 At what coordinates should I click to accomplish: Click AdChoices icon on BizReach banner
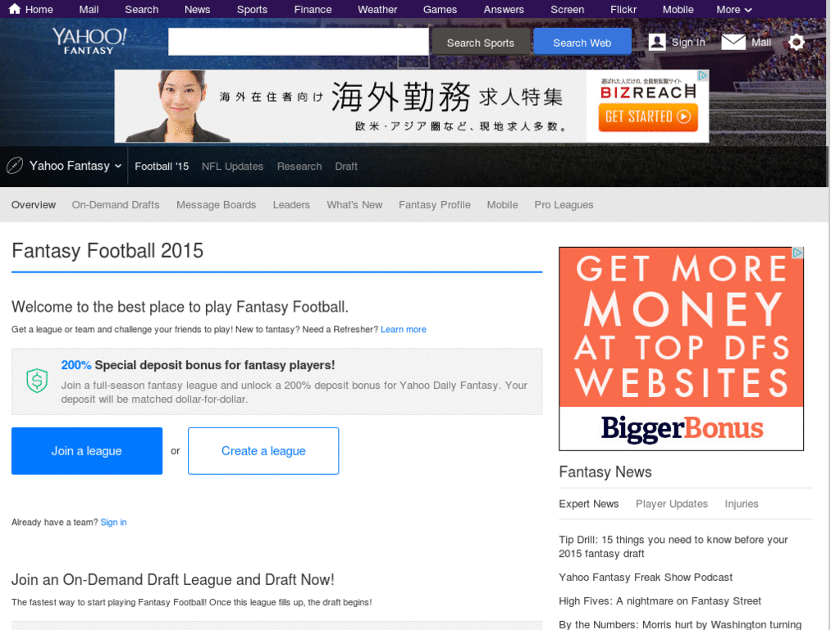702,75
